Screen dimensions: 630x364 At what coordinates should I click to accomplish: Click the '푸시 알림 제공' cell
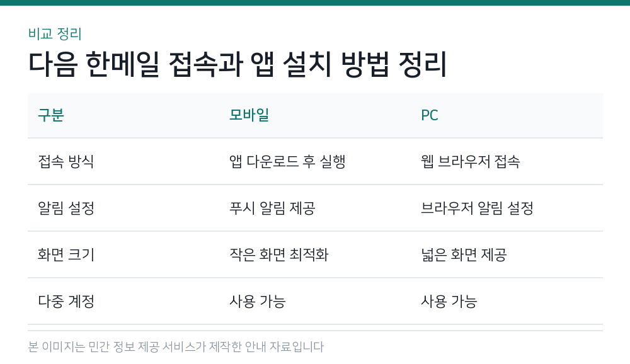(272, 208)
